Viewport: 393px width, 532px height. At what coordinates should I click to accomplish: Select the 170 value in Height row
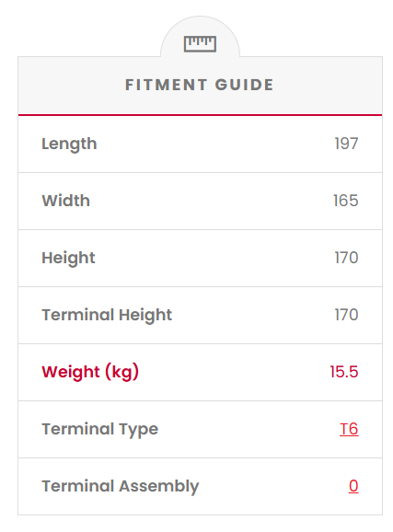[346, 258]
